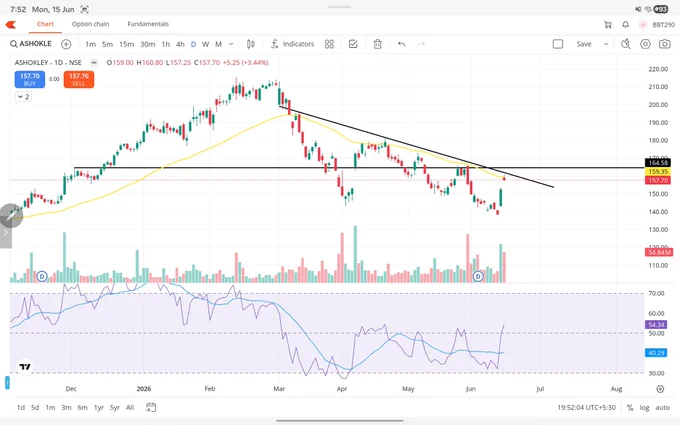The height and width of the screenshot is (425, 680).
Task: Set range to 1yr
Action: coord(99,408)
